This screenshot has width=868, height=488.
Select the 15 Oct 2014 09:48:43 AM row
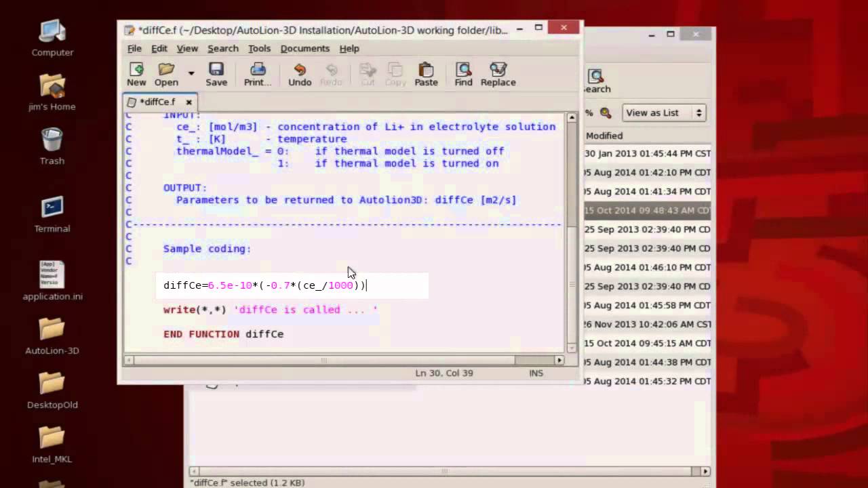point(648,210)
